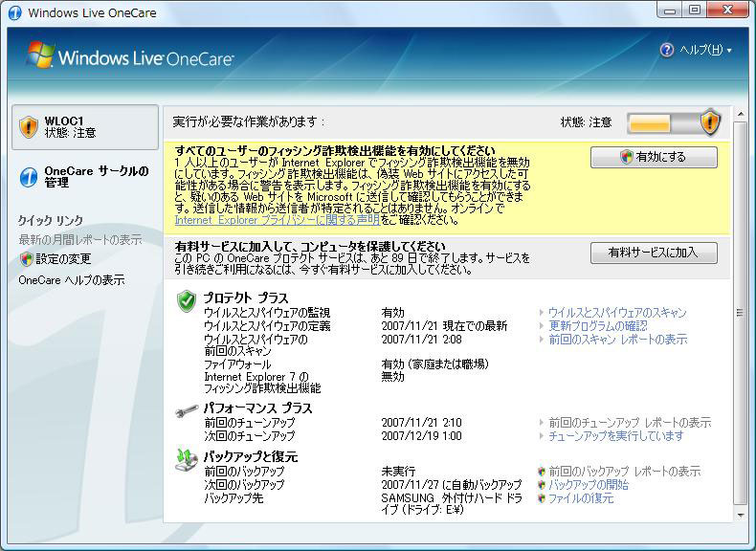Click チューンアップを実行しています link

point(615,436)
